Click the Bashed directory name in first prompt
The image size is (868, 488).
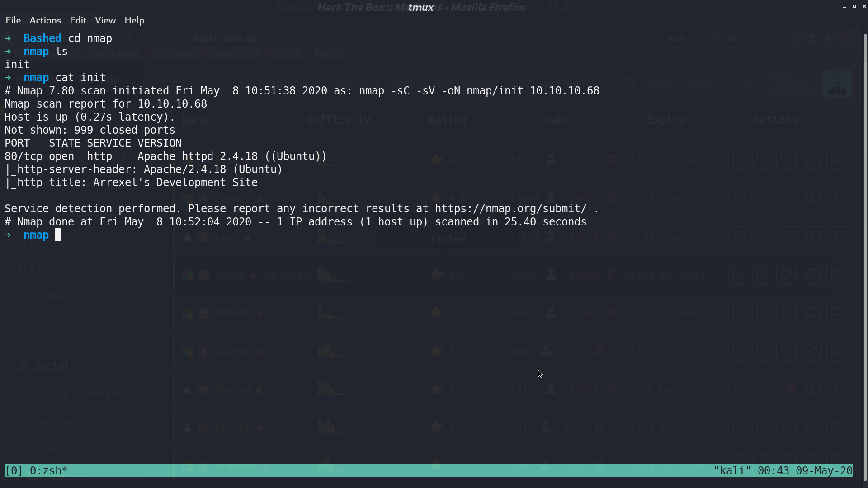(x=42, y=38)
